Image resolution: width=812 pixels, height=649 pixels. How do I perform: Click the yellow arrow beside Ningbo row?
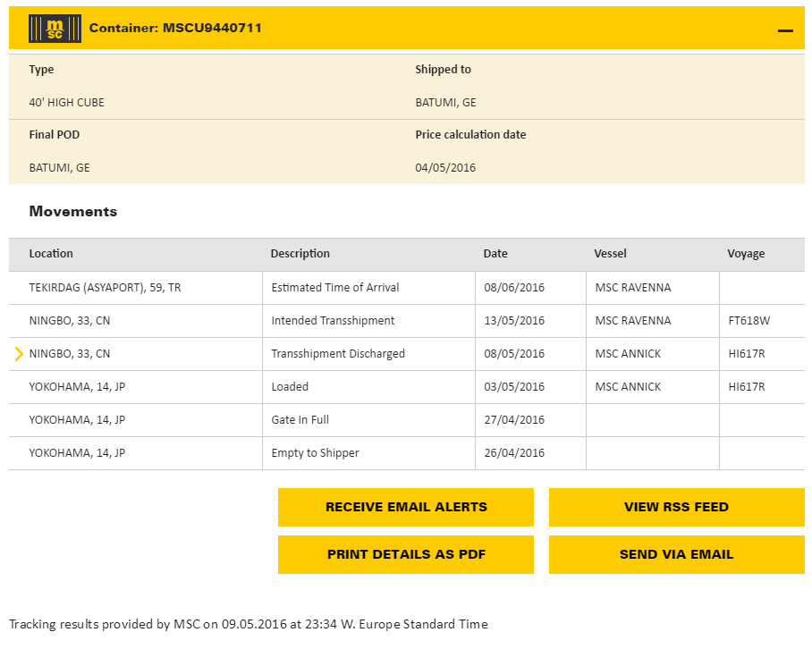coord(19,354)
